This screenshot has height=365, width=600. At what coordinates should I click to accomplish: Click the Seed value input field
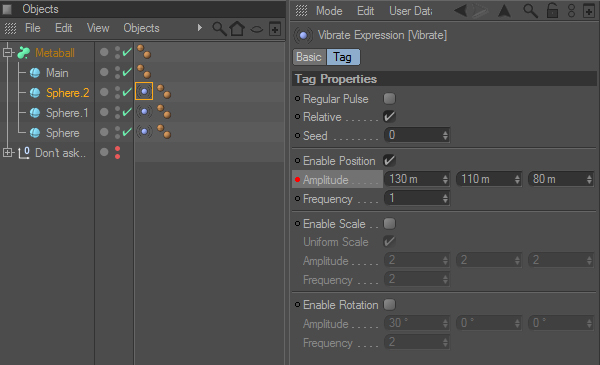pos(417,135)
